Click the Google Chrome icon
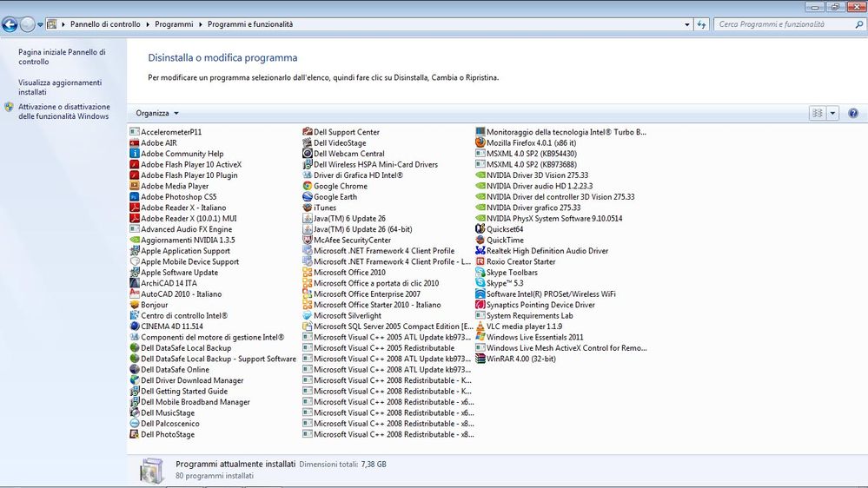The width and height of the screenshot is (868, 488). pos(308,186)
